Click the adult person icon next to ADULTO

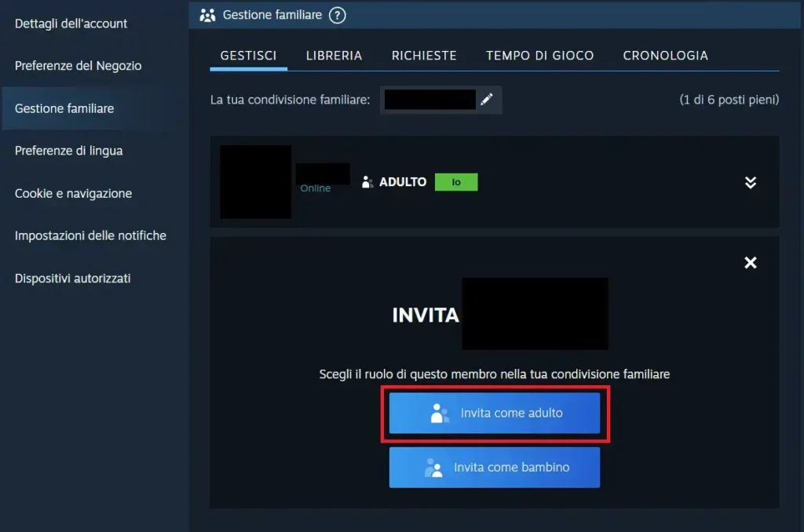click(366, 181)
